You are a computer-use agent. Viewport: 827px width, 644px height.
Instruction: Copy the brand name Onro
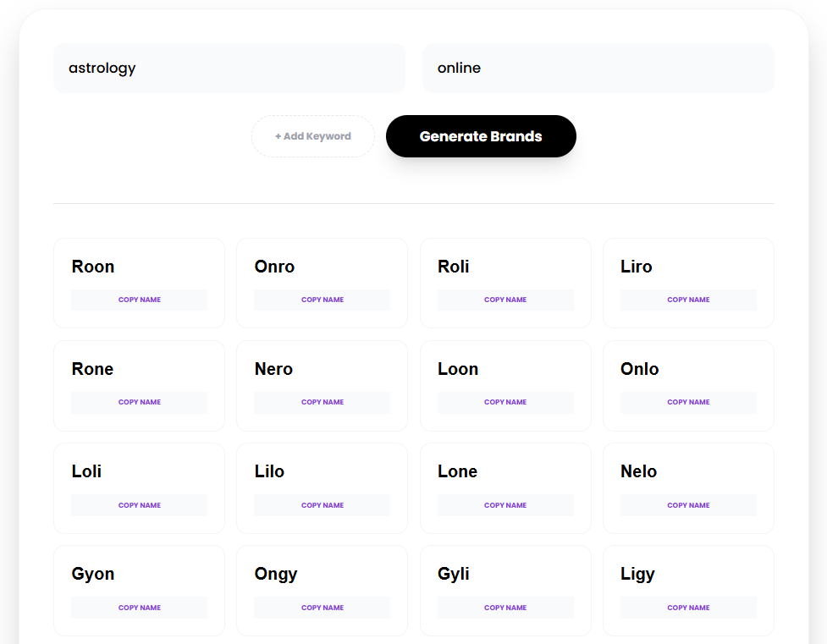(322, 300)
